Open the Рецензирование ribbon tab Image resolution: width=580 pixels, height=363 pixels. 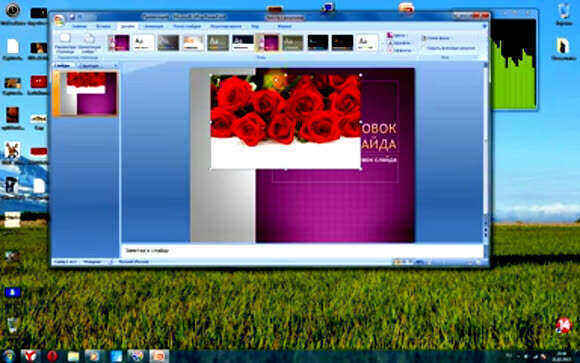pyautogui.click(x=226, y=26)
